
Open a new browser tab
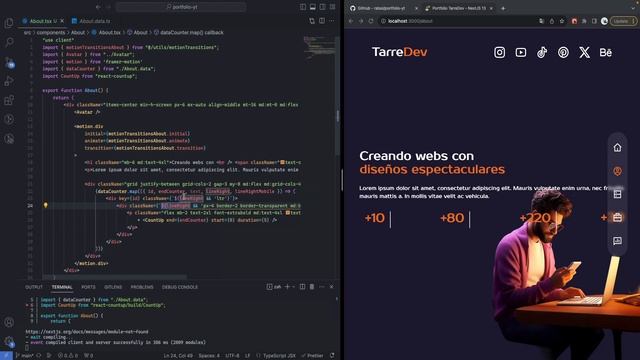tap(503, 8)
